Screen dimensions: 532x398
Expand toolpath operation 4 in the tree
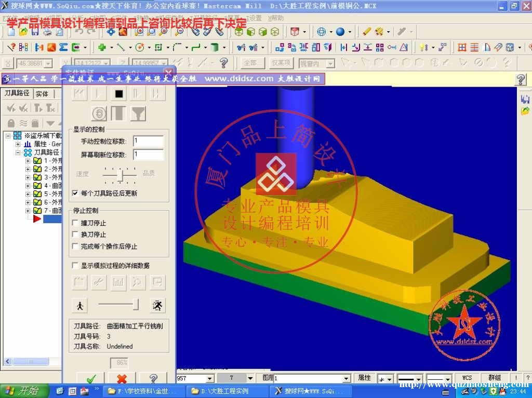pyautogui.click(x=28, y=185)
